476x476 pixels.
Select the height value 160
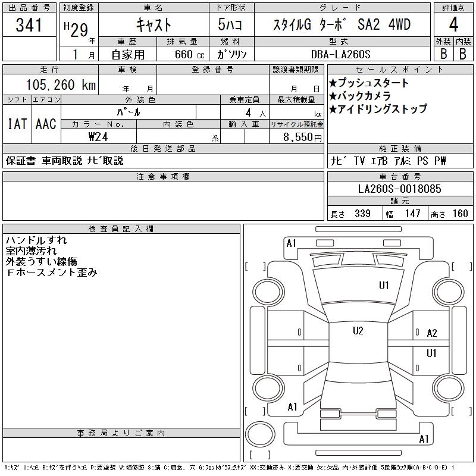[x=460, y=214]
